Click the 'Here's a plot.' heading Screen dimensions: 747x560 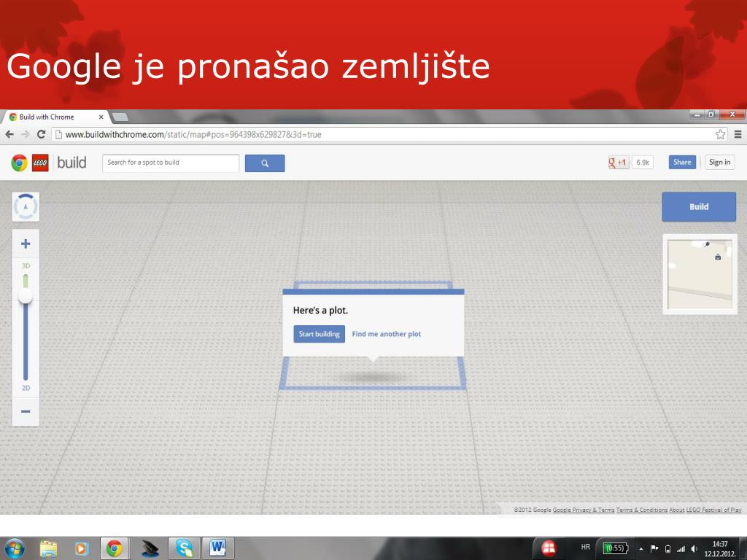pos(321,311)
